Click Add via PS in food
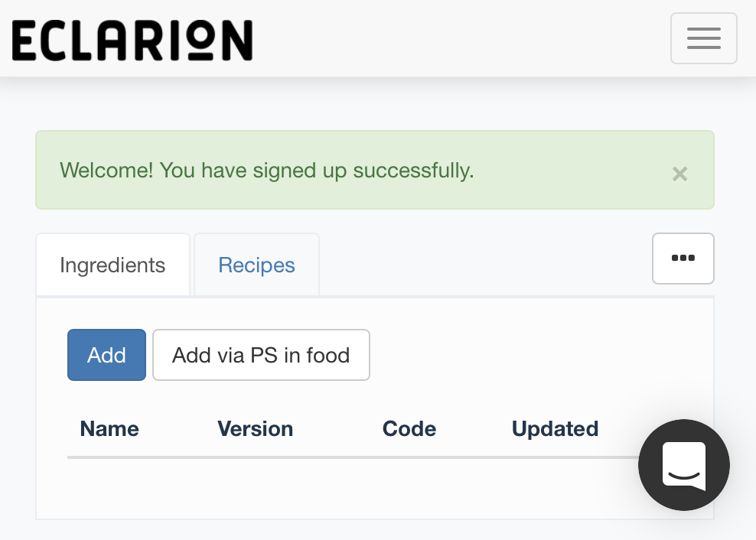Image resolution: width=756 pixels, height=540 pixels. [x=261, y=355]
